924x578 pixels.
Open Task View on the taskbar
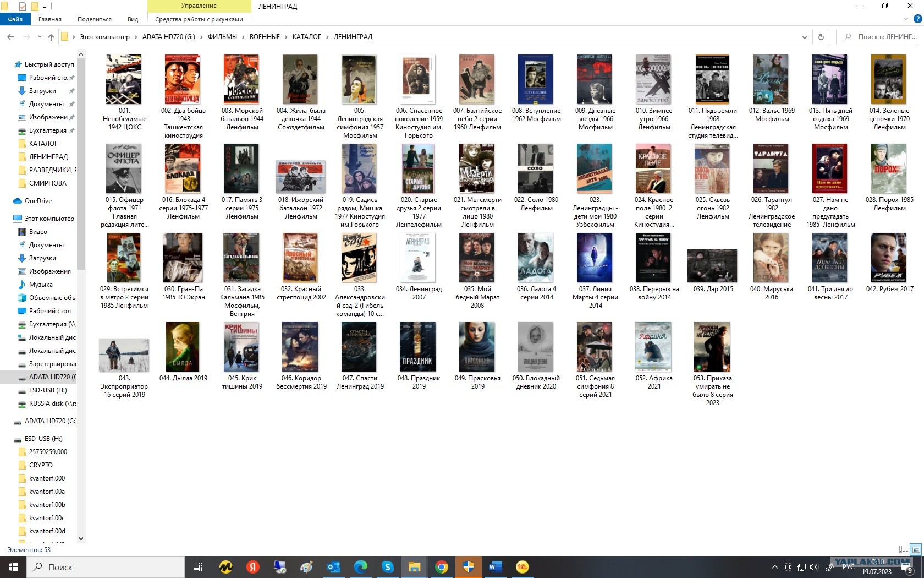point(198,567)
